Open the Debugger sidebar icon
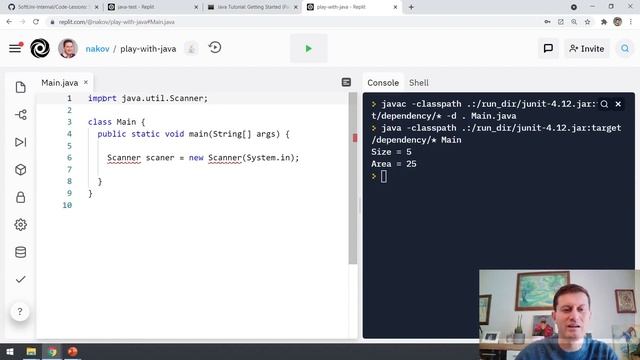640x360 pixels. (20, 142)
